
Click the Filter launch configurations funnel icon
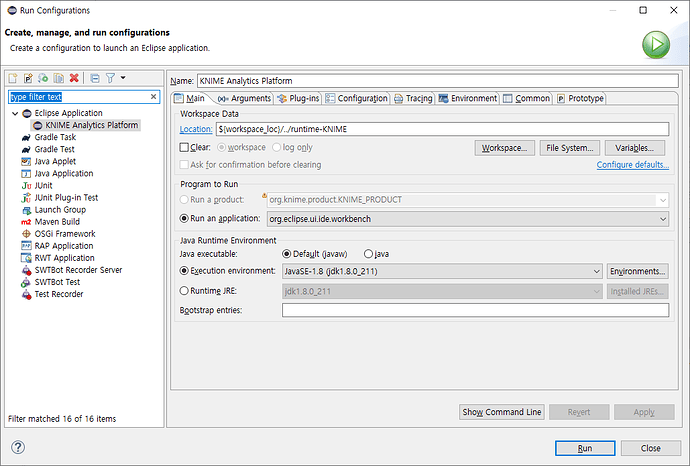(x=110, y=78)
